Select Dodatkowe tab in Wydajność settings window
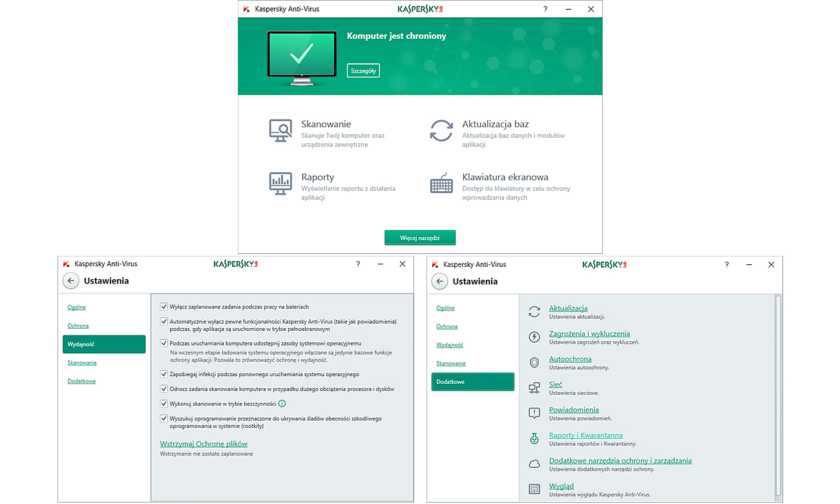The height and width of the screenshot is (504, 840). [81, 381]
